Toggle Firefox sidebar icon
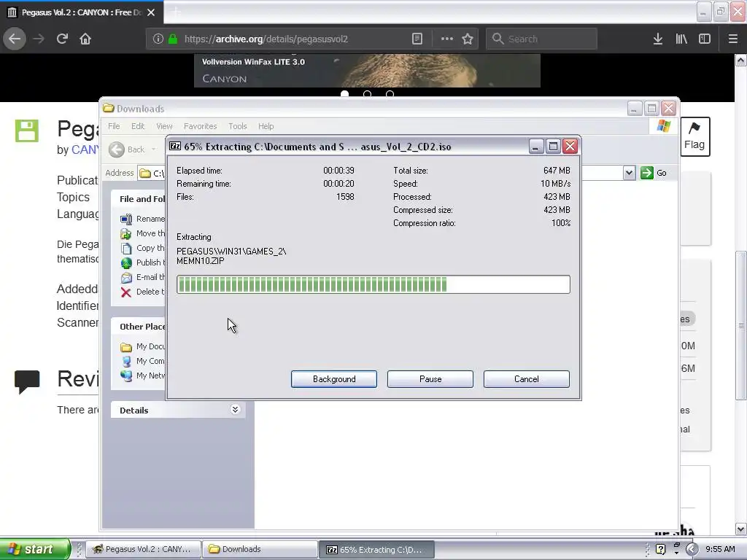 pyautogui.click(x=705, y=39)
